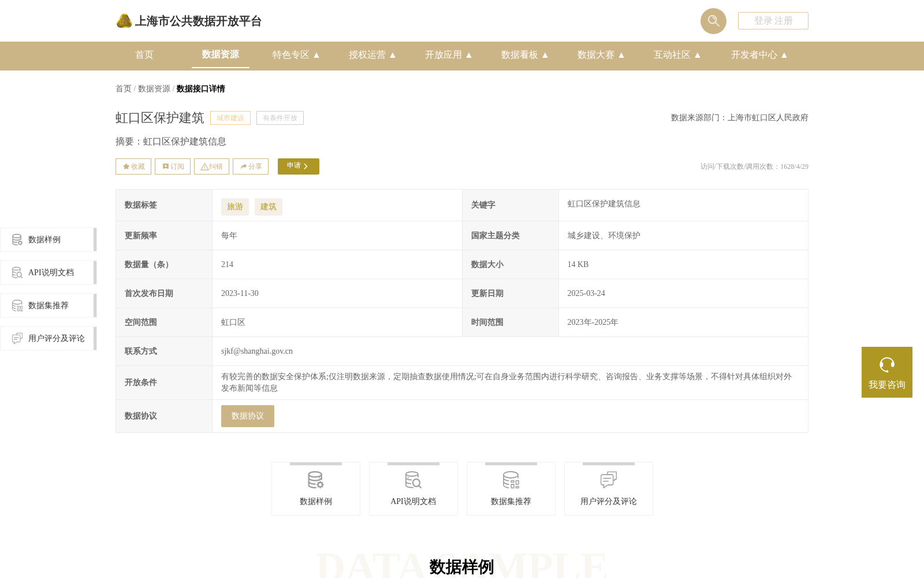This screenshot has width=924, height=578.
Task: Go to the 首页 nav item
Action: coord(144,55)
